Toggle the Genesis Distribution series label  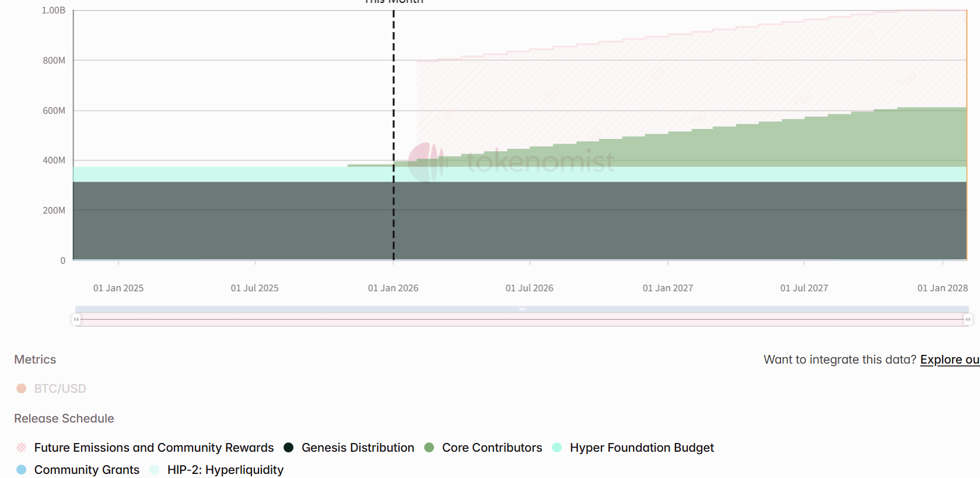358,448
